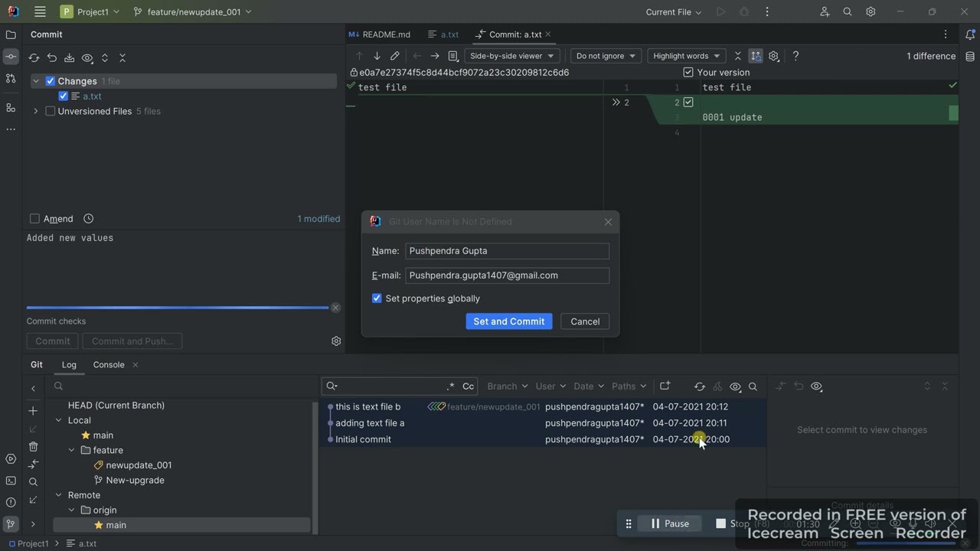The height and width of the screenshot is (551, 980).
Task: Toggle the Changes checkbox
Action: [x=51, y=81]
